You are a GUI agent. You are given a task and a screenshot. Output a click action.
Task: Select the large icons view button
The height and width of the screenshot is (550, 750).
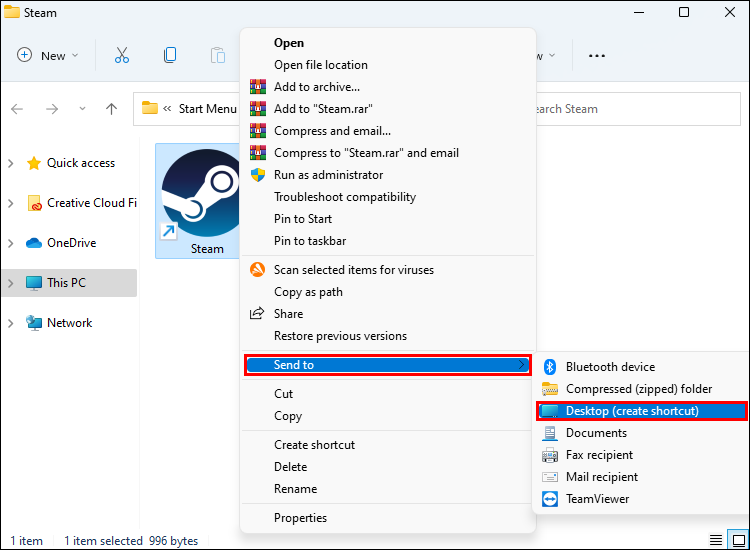[x=739, y=540]
